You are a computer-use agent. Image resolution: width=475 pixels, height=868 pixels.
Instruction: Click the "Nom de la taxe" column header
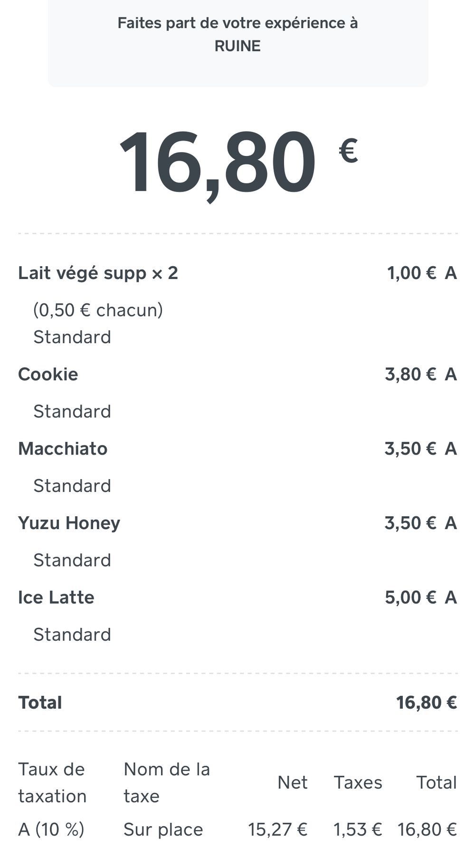click(x=166, y=782)
